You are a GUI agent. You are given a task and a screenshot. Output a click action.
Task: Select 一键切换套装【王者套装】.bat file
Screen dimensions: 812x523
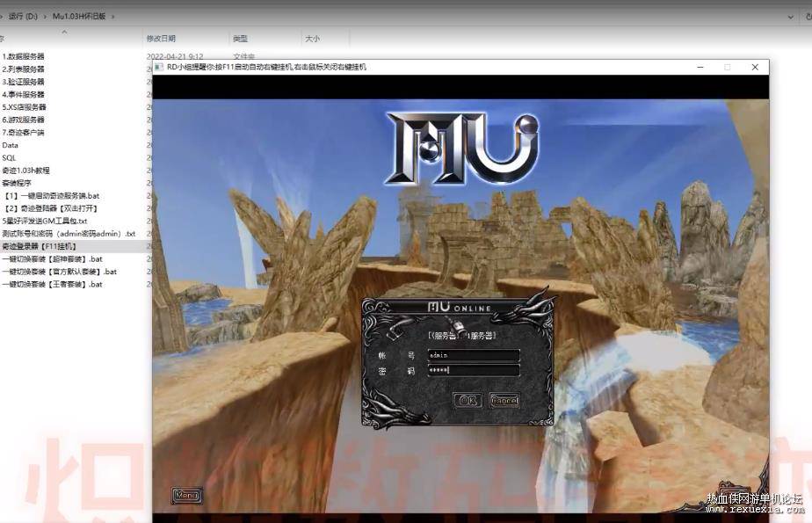point(53,284)
